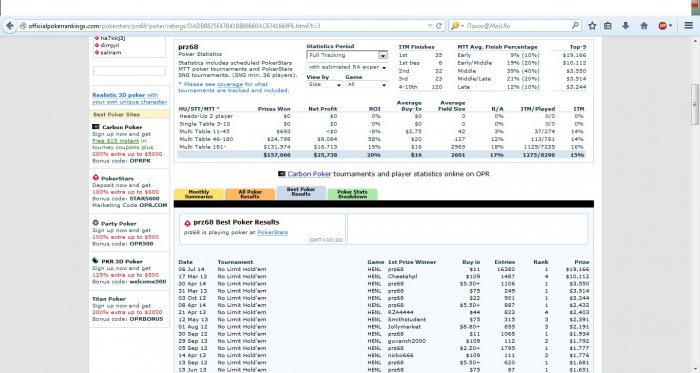Go to home page icon
700x373 pixels.
644,26
